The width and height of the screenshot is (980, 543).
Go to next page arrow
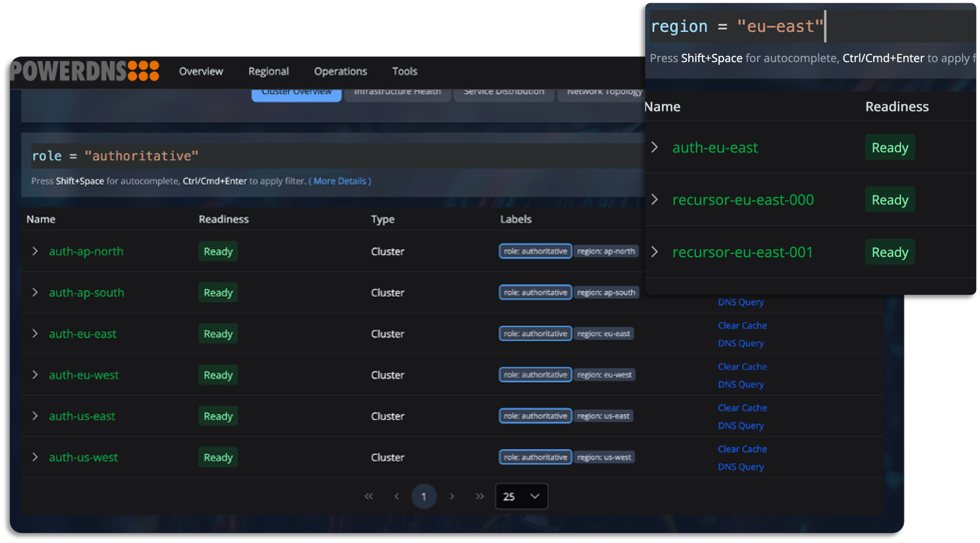coord(452,496)
